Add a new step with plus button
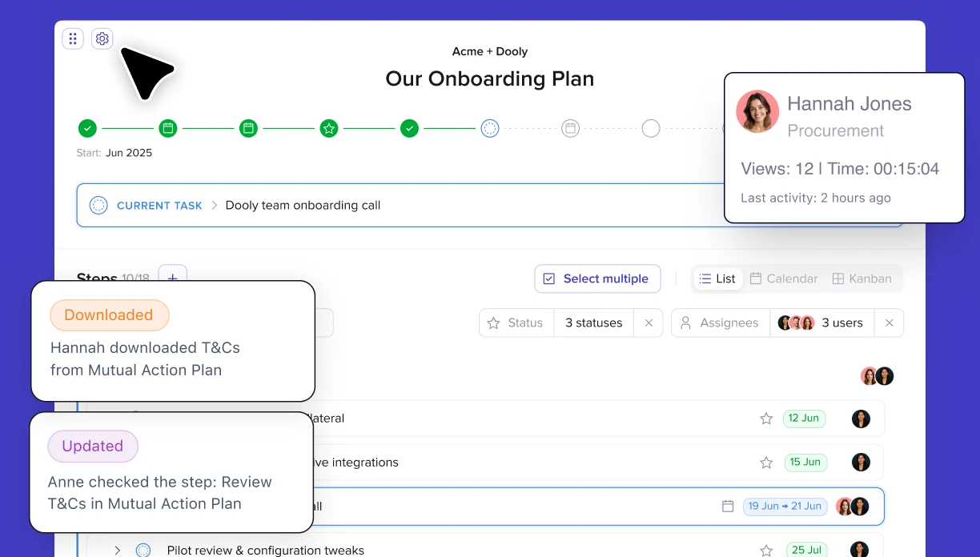This screenshot has width=980, height=557. pyautogui.click(x=173, y=278)
